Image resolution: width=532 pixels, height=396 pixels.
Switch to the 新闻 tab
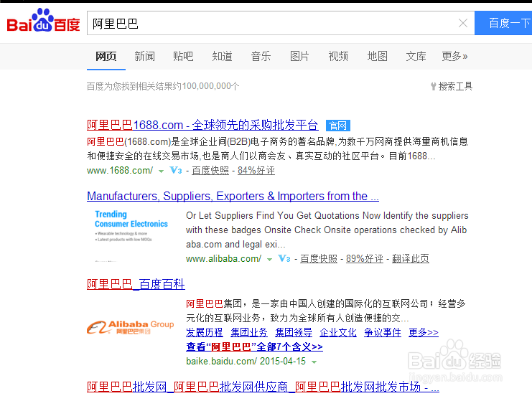point(144,56)
